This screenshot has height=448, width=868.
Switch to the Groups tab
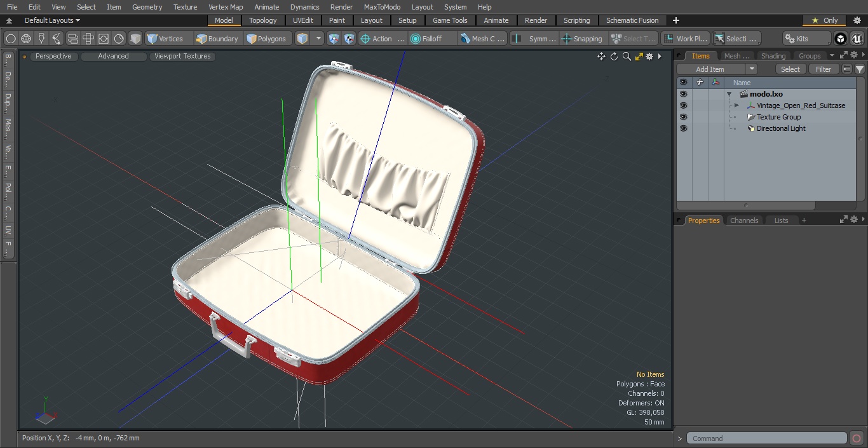pos(810,56)
